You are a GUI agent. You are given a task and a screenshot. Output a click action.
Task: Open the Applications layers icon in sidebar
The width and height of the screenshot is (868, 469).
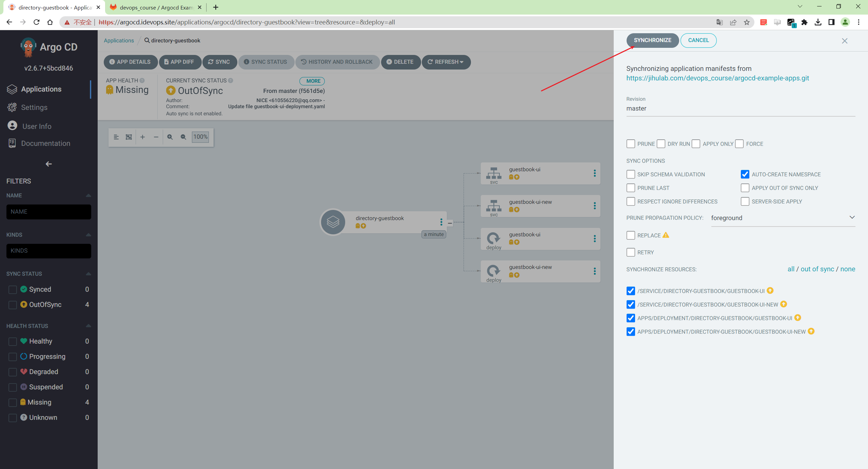coord(12,89)
